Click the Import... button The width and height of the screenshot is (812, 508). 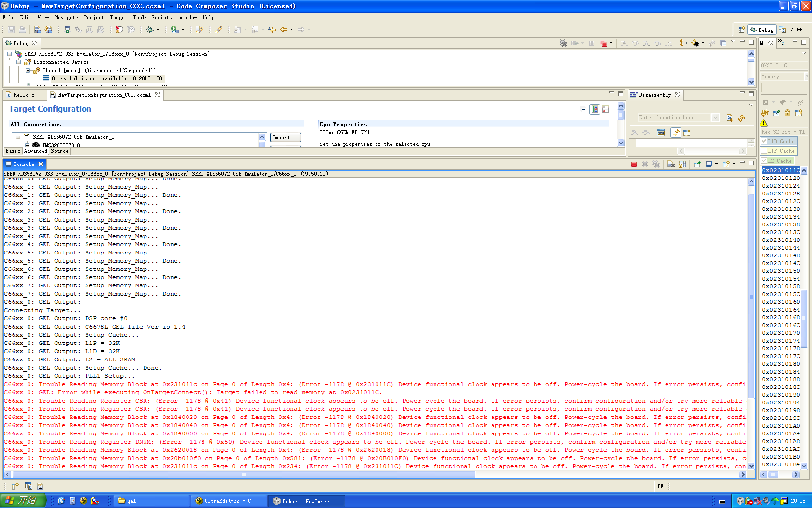(x=285, y=137)
